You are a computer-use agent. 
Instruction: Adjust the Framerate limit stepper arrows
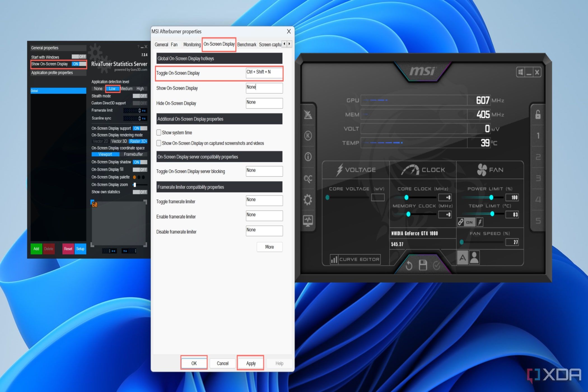pos(144,111)
